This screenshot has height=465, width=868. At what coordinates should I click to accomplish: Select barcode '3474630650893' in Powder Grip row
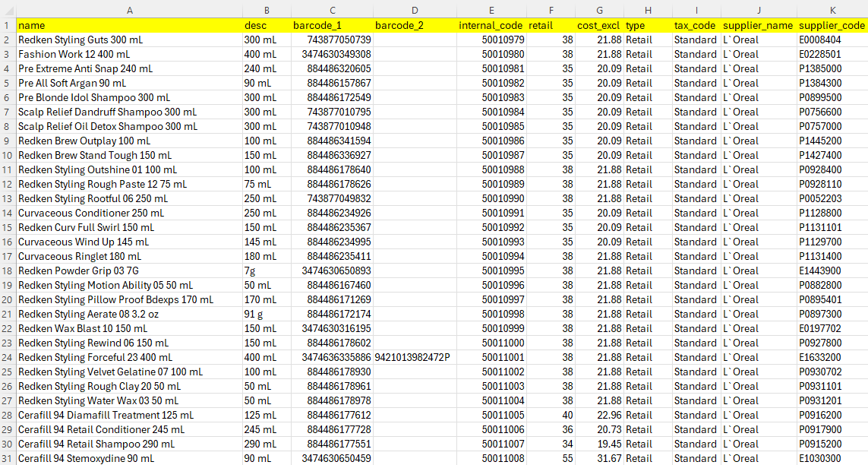coord(332,270)
